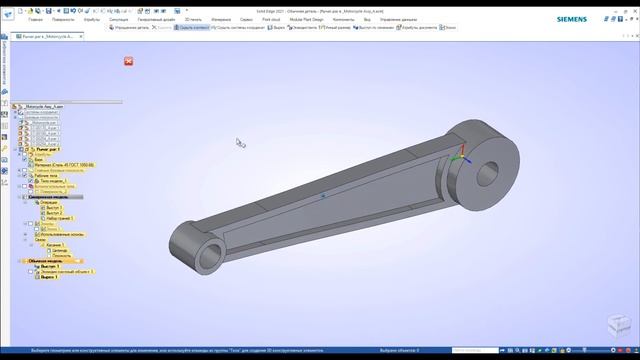This screenshot has width=640, height=360.
Task: Toggle checkbox beside База in tree
Action: coord(25,160)
